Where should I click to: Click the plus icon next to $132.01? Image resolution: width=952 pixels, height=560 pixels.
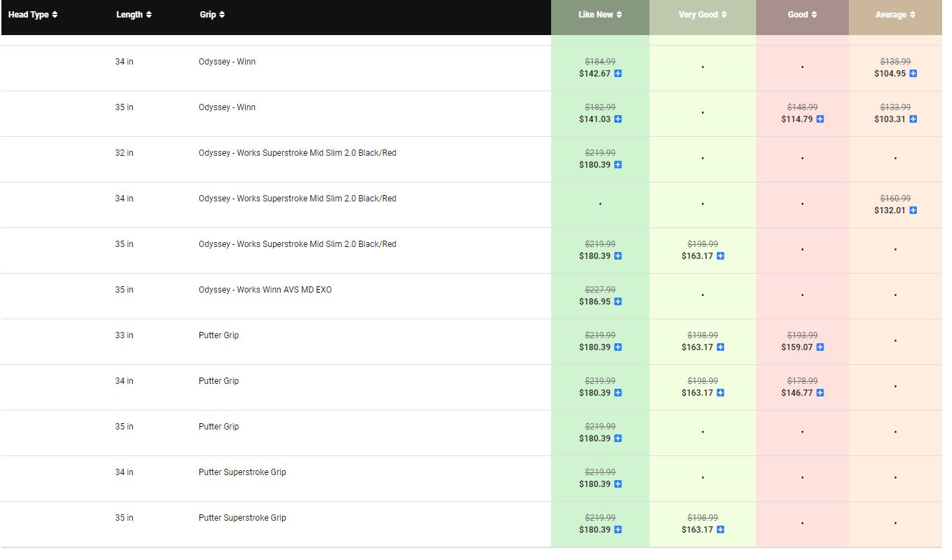pyautogui.click(x=913, y=211)
